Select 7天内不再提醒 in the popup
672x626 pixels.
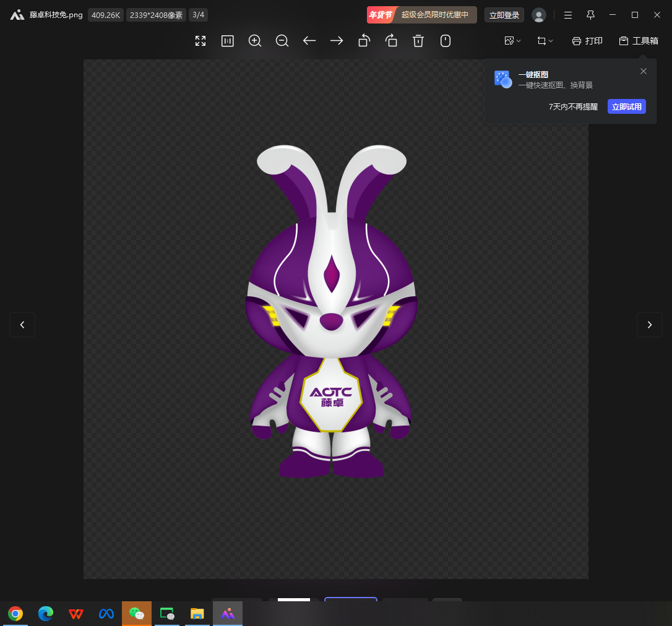coord(573,106)
